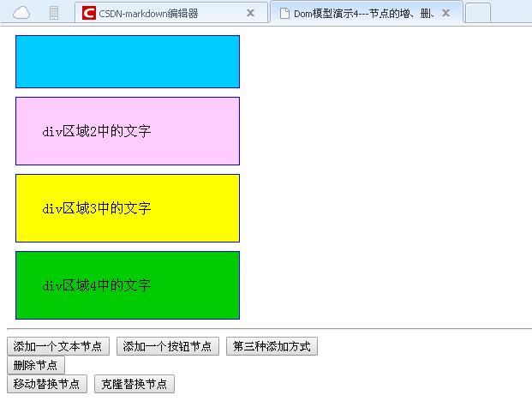This screenshot has height=407, width=532.
Task: Click 克隆替换节点 button
Action: click(x=134, y=384)
